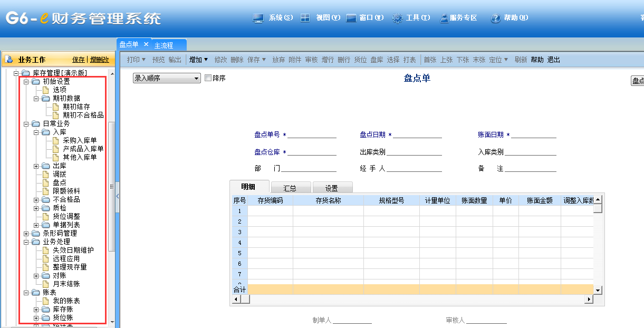Click the 增删改 link in sidebar header
The height and width of the screenshot is (328, 644).
(x=99, y=60)
